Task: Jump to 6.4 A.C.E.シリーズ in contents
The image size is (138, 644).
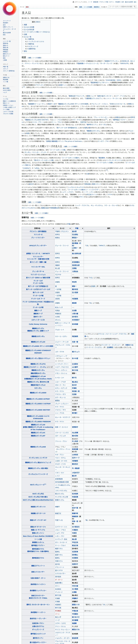Action: [32, 46]
